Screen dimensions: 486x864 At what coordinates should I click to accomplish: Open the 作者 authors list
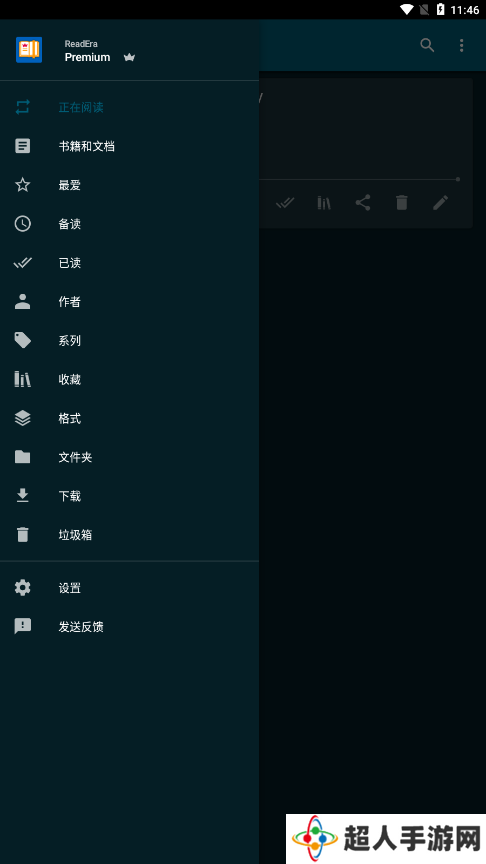tap(129, 301)
